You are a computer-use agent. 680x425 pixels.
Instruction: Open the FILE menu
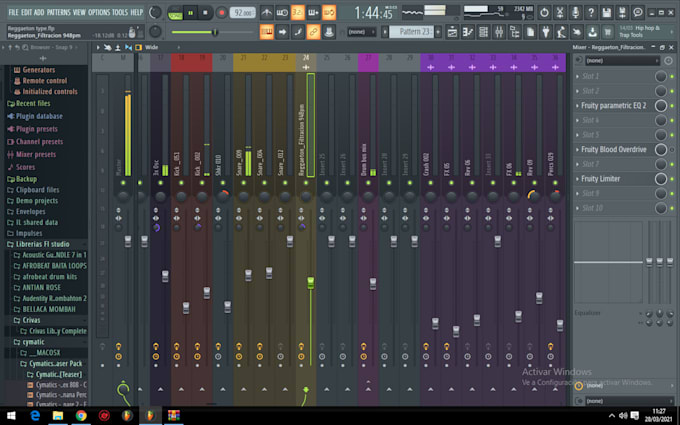(x=13, y=12)
